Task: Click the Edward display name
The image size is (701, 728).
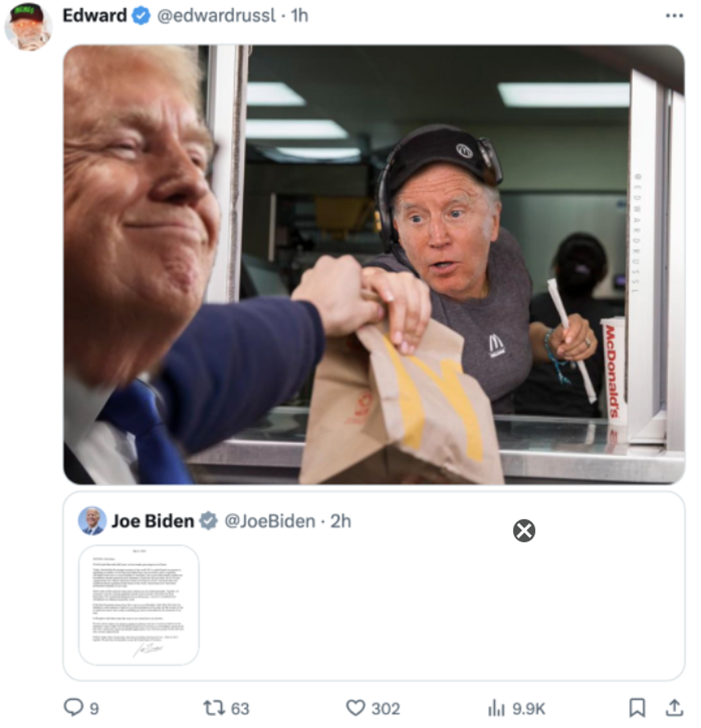Action: (x=94, y=16)
